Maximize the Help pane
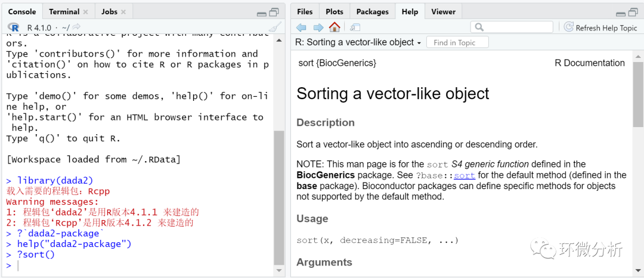The height and width of the screenshot is (278, 644). coord(633,13)
